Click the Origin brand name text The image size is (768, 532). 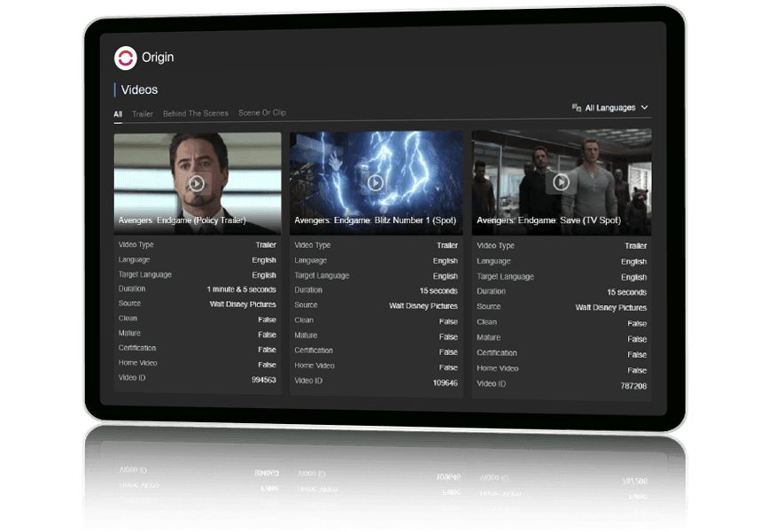158,58
